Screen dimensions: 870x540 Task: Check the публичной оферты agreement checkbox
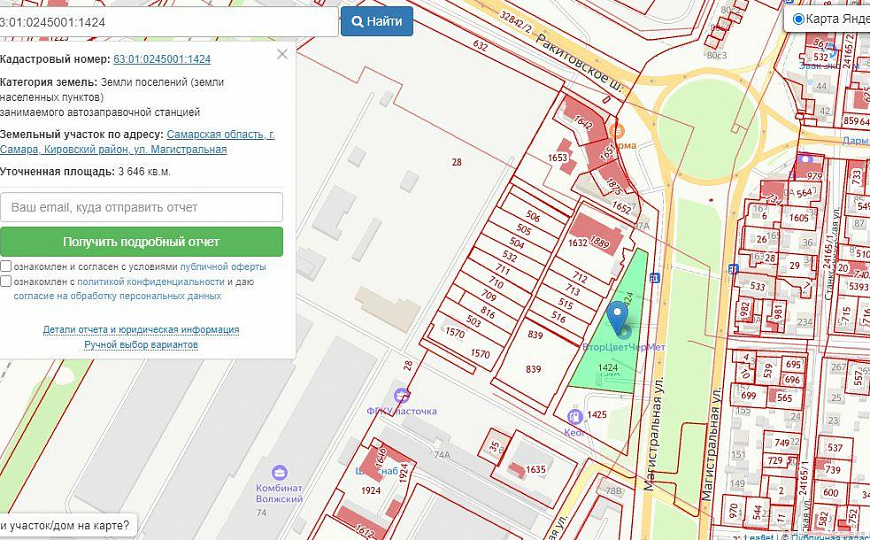(6, 267)
